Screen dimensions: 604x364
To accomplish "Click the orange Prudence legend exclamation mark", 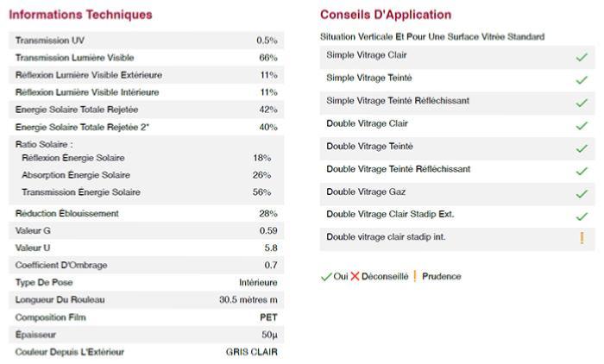I will [x=415, y=277].
